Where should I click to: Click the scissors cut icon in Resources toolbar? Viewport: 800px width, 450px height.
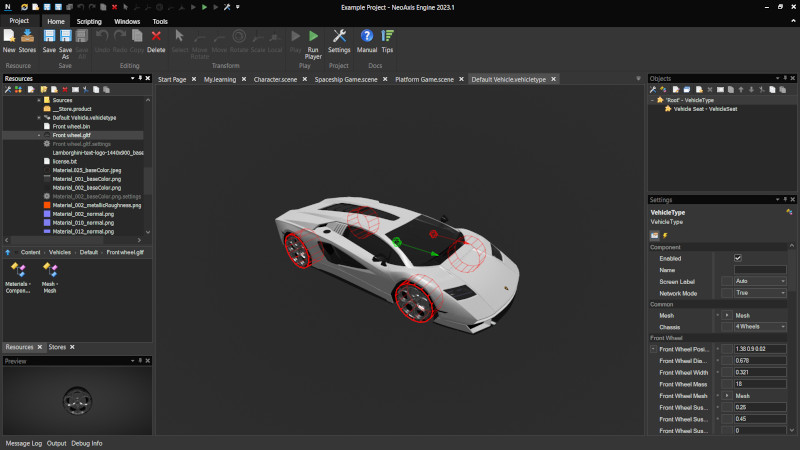point(86,90)
